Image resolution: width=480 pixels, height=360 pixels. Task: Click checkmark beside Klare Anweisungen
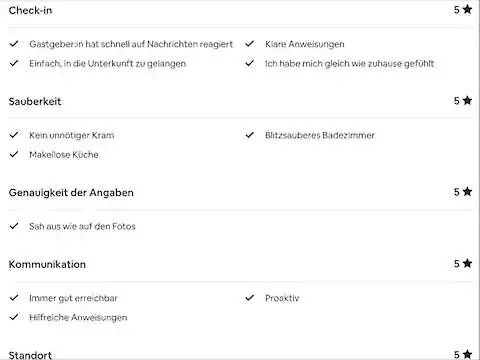pyautogui.click(x=250, y=44)
